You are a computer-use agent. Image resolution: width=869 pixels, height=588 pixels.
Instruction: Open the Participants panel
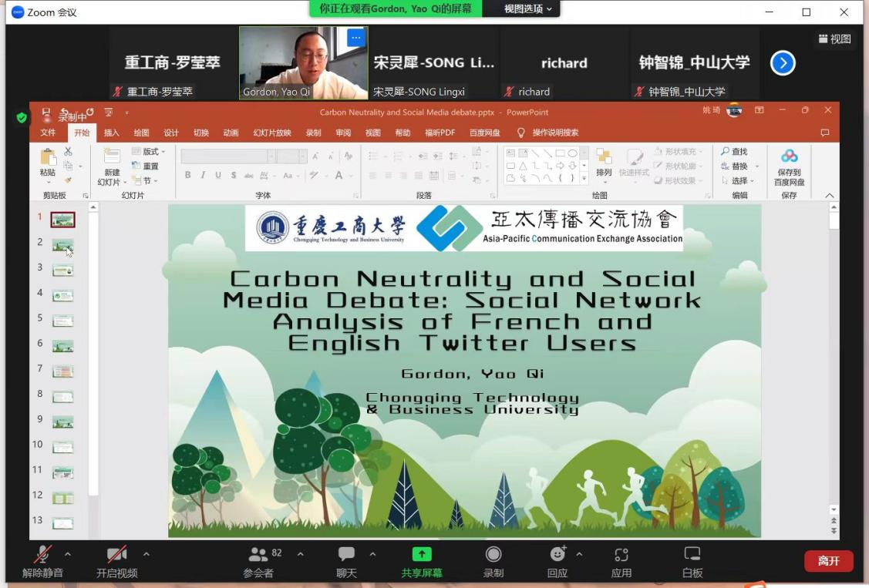point(258,555)
